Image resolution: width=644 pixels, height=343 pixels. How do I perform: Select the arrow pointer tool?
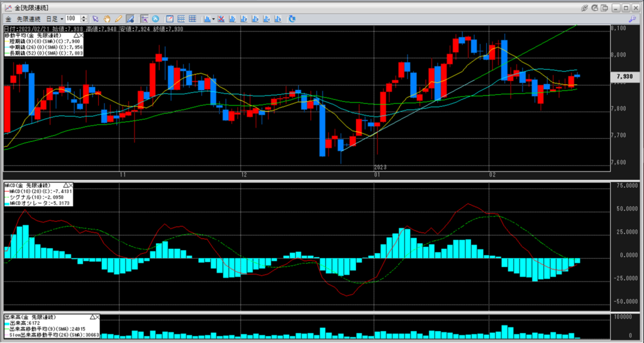(x=96, y=19)
